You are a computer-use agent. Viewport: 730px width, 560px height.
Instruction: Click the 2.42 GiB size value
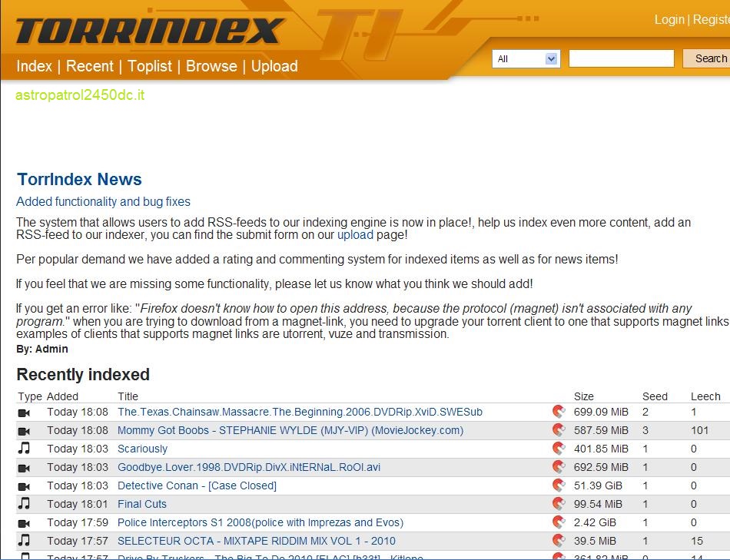click(x=595, y=522)
